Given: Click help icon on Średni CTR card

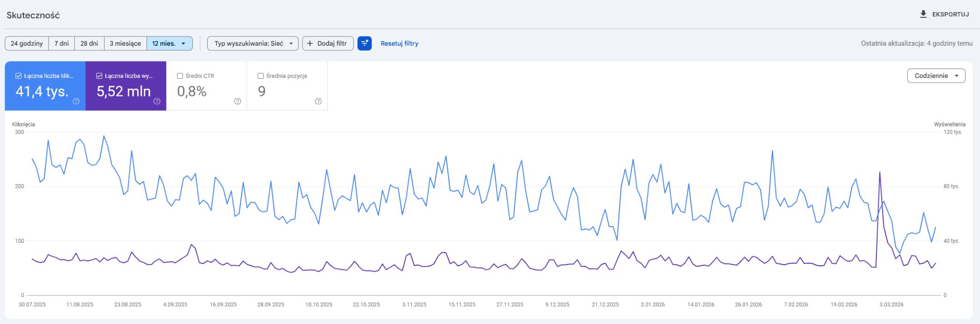Looking at the screenshot, I should click(x=238, y=101).
